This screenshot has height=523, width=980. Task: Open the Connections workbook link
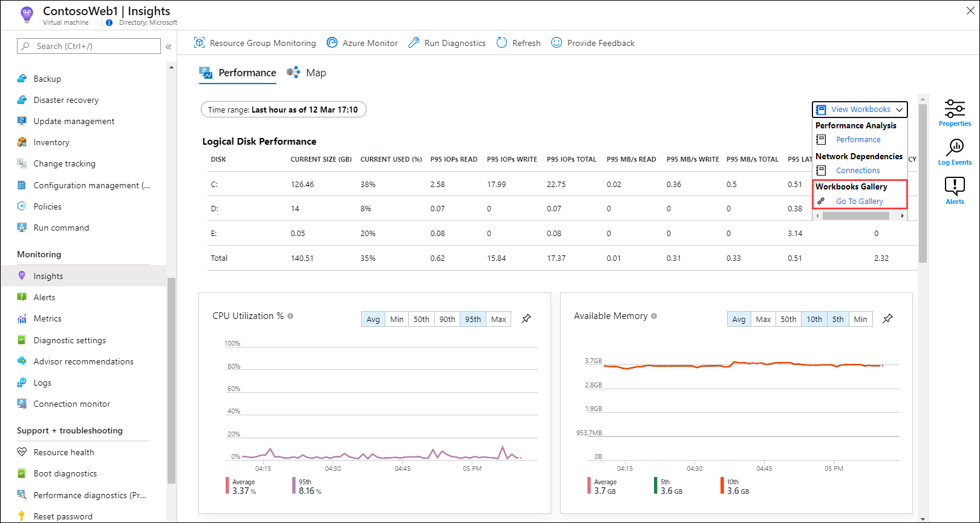click(858, 171)
